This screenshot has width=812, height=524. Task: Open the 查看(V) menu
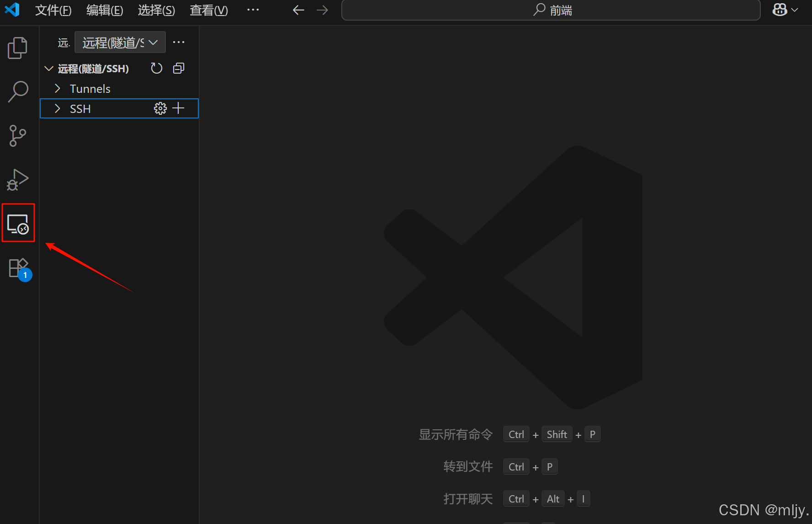click(x=208, y=10)
